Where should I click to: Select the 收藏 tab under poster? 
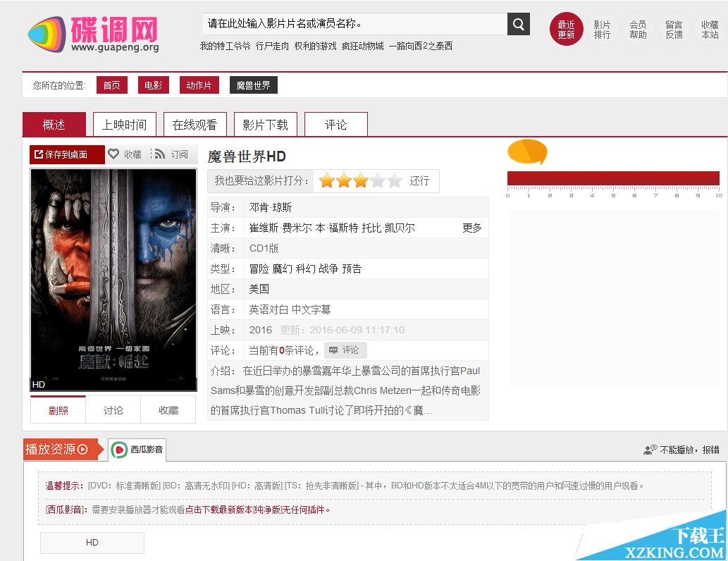pyautogui.click(x=168, y=410)
